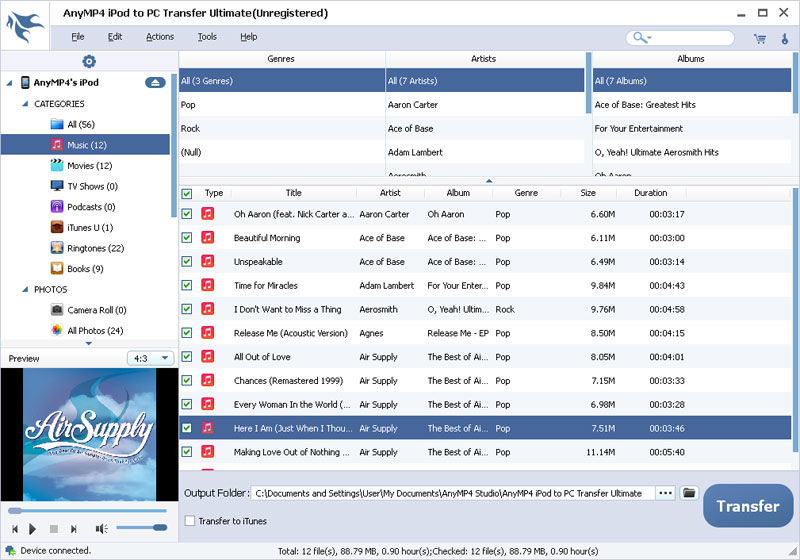
Task: Click the output folder path field
Action: [x=453, y=493]
